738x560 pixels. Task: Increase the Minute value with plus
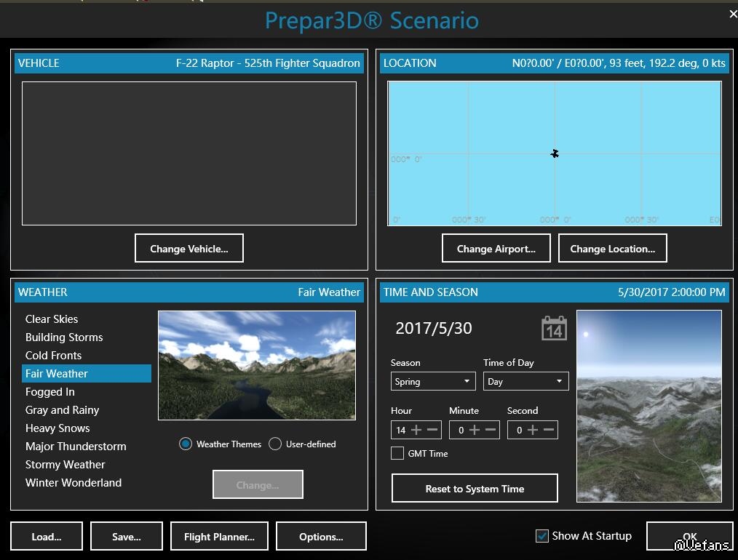(475, 430)
